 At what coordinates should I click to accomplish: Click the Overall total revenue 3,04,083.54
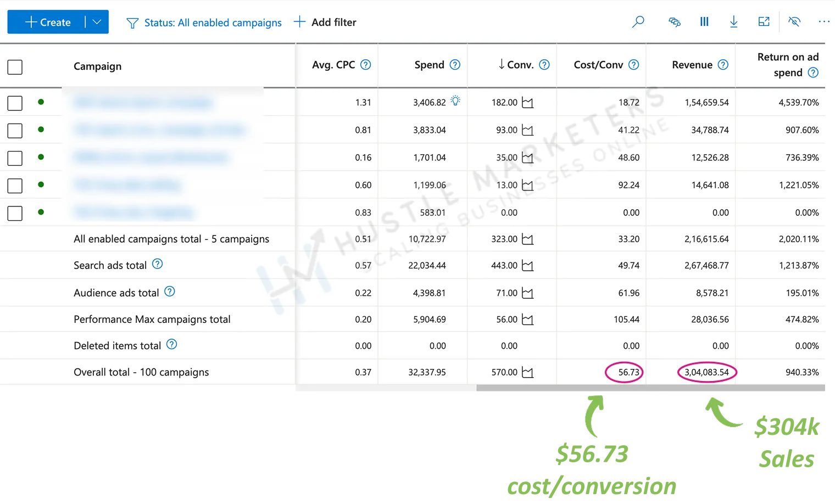coord(706,372)
